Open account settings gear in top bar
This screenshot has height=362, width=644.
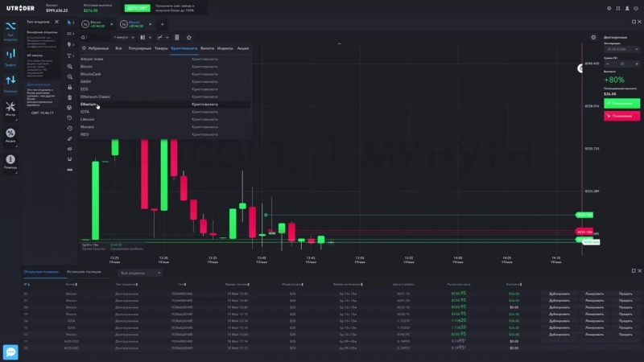[x=609, y=8]
